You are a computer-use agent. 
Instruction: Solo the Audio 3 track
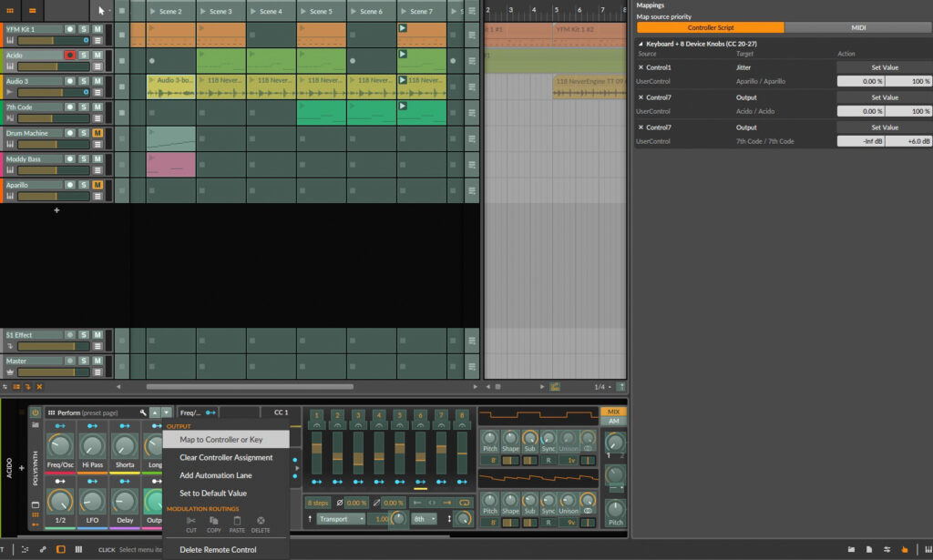tap(83, 81)
